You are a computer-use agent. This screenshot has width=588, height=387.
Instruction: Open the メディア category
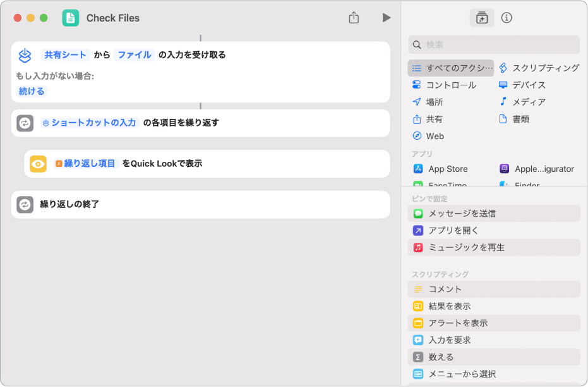522,102
